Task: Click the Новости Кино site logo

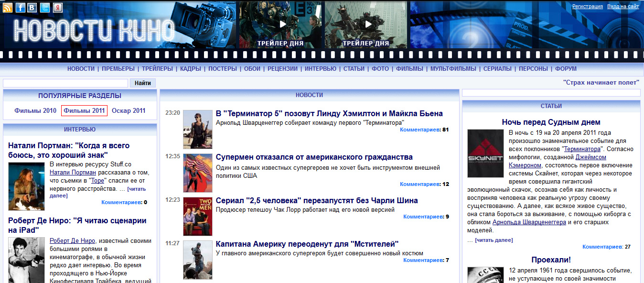Action: pos(94,31)
